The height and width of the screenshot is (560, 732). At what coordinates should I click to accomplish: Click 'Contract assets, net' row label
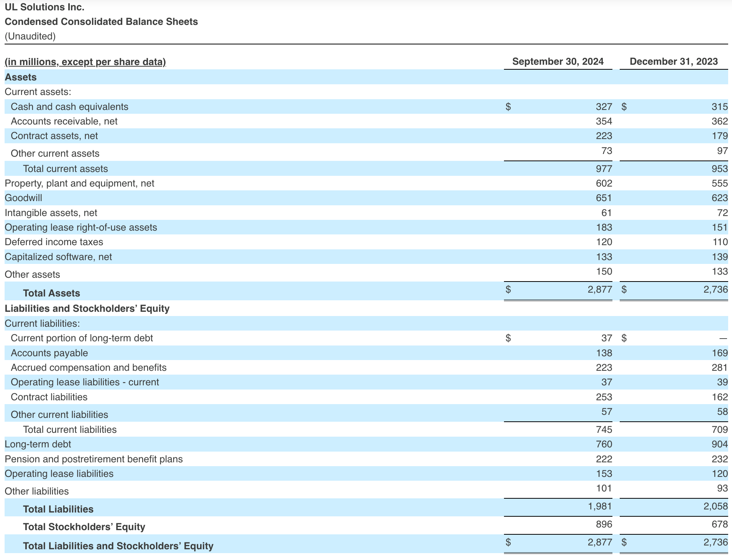coord(54,136)
